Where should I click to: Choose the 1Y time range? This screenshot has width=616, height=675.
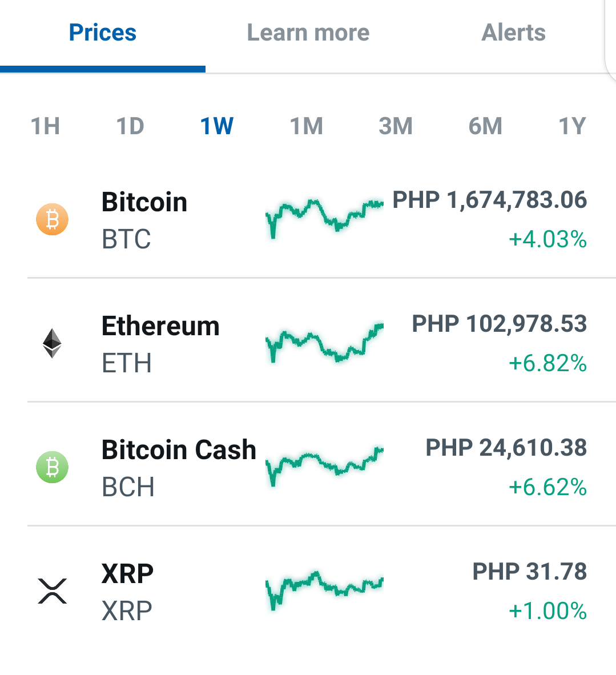(x=572, y=126)
